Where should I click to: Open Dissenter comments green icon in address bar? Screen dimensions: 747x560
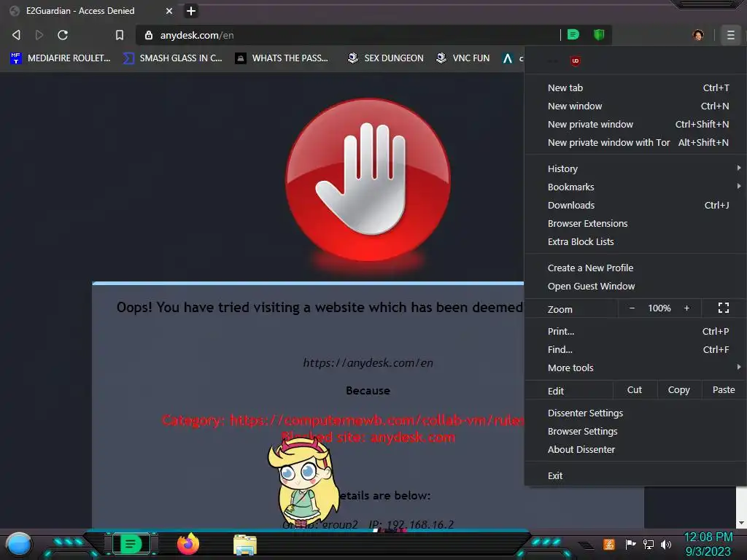573,35
